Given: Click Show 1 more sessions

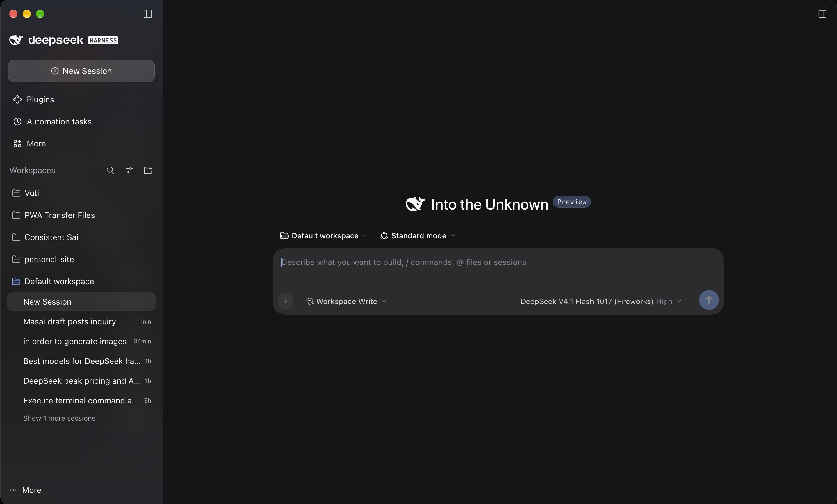Looking at the screenshot, I should 59,418.
